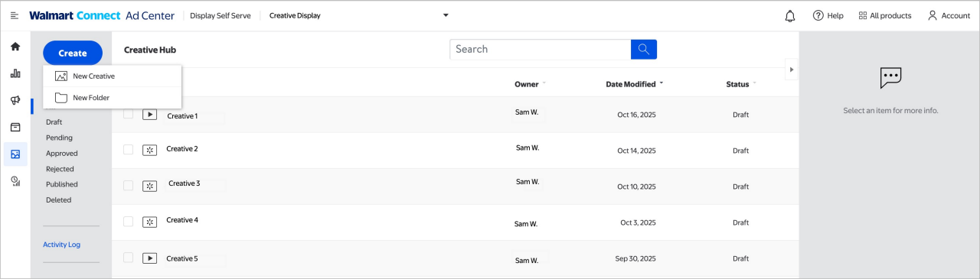
Task: Open Help
Action: click(x=828, y=15)
